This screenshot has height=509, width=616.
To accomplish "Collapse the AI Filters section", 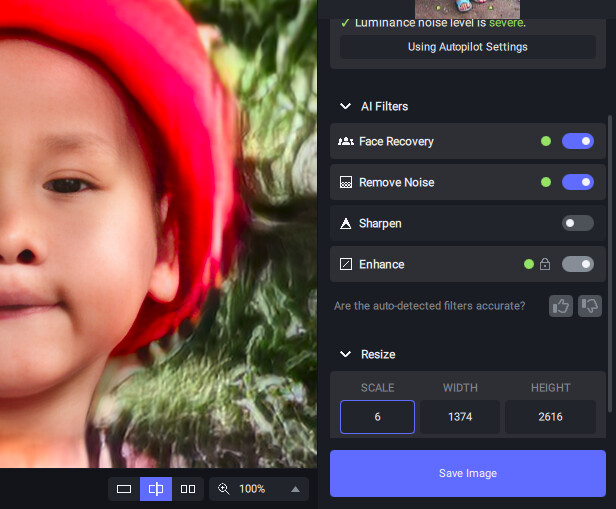I will click(346, 106).
